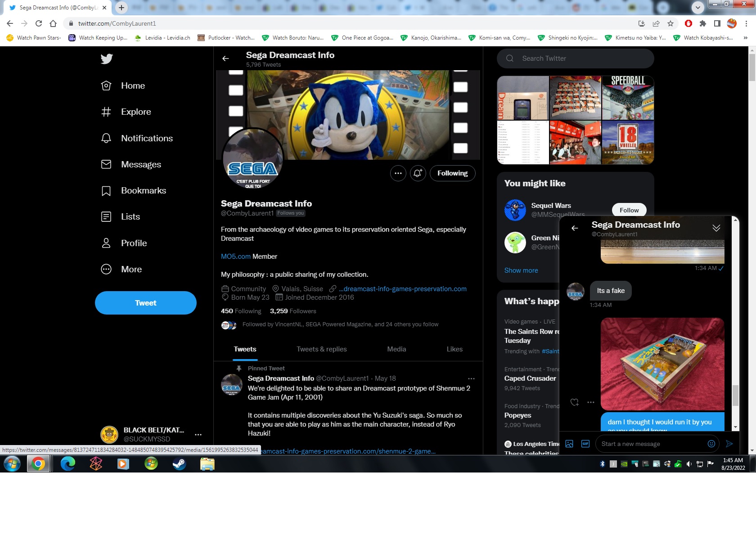
Task: Open the SPEEDBALL media thumbnail
Action: click(628, 98)
